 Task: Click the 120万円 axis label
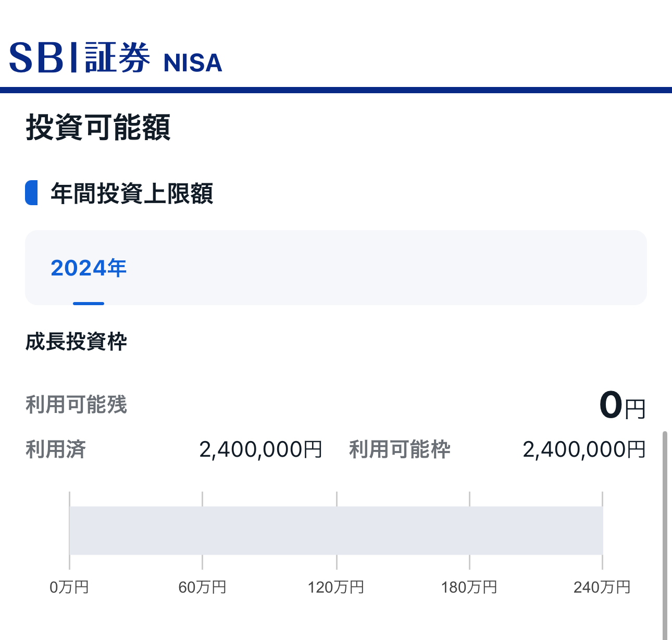tap(336, 587)
